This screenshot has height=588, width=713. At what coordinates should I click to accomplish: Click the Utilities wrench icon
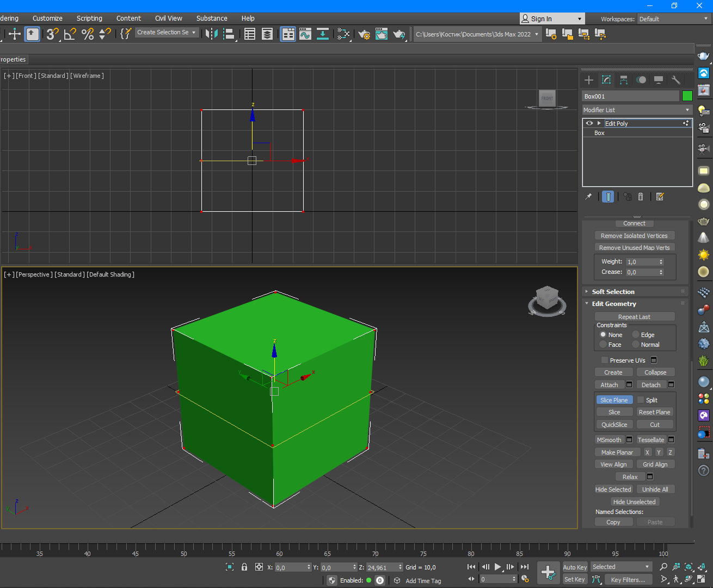[x=675, y=80]
